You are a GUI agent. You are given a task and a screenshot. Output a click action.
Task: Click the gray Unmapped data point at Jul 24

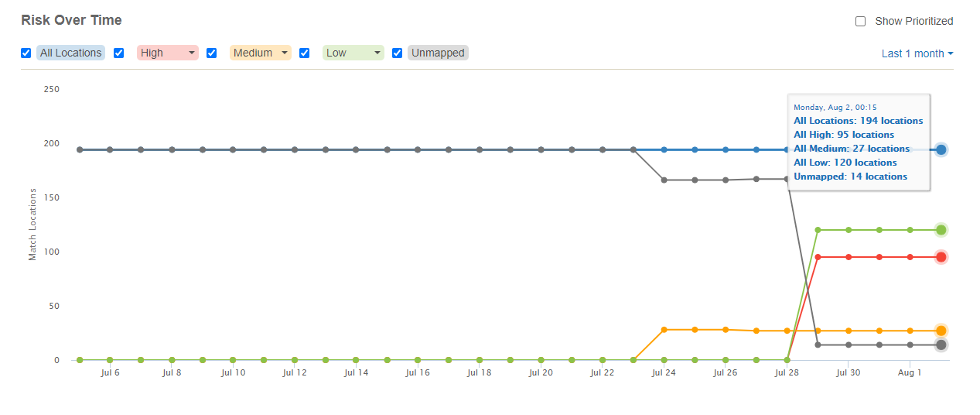[x=664, y=180]
